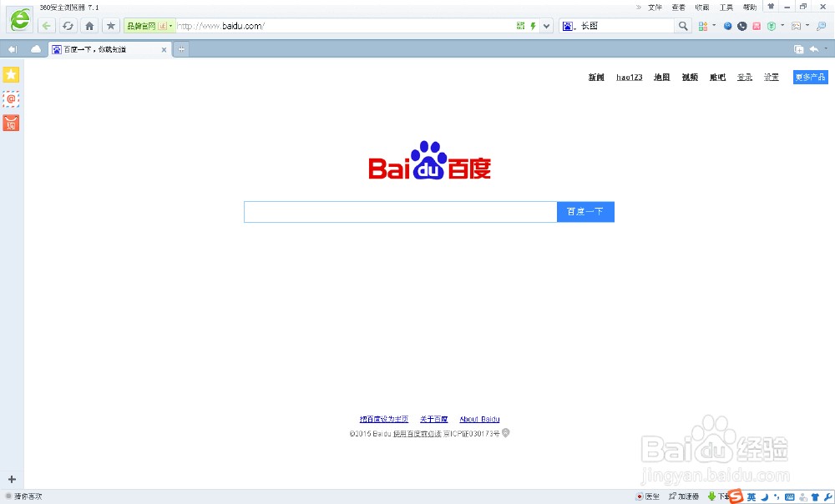The image size is (835, 504).
Task: Click the 360 browser logo icon
Action: coord(20,20)
